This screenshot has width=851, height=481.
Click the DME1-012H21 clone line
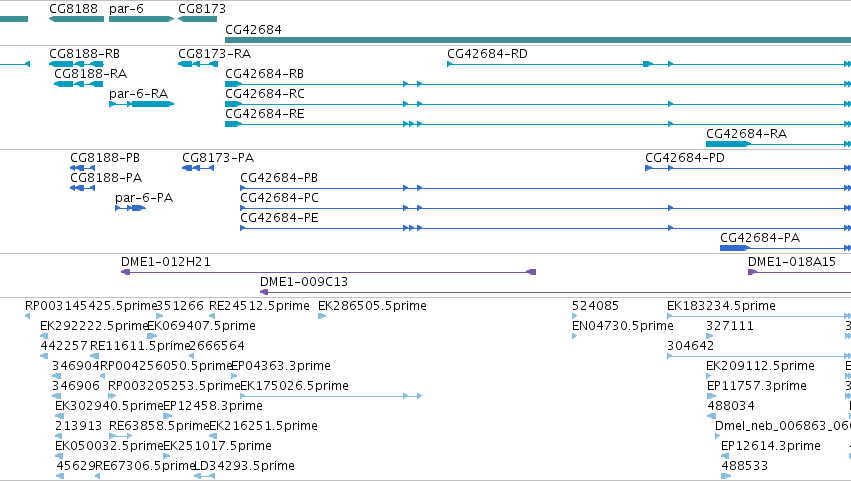click(x=328, y=272)
